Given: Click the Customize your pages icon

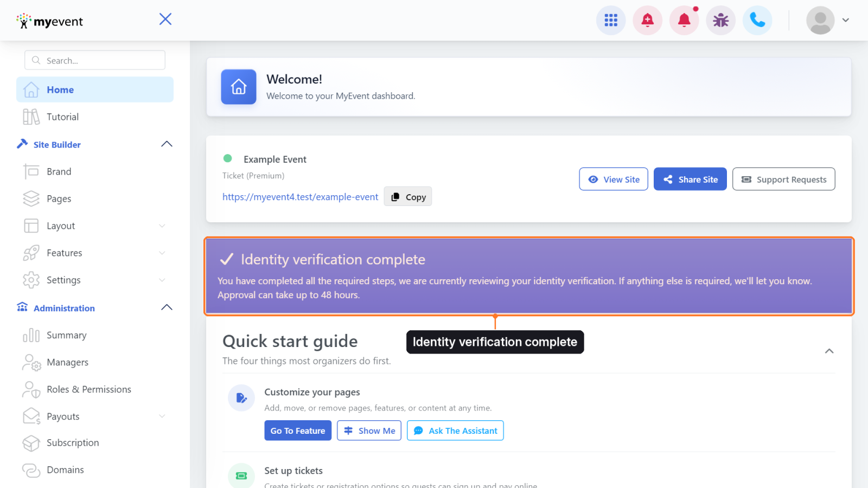Looking at the screenshot, I should [241, 398].
